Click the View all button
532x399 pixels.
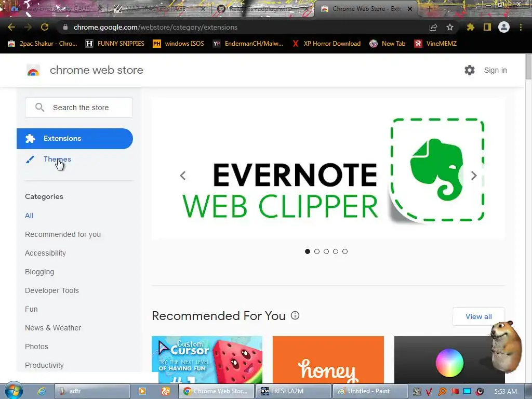pos(478,316)
